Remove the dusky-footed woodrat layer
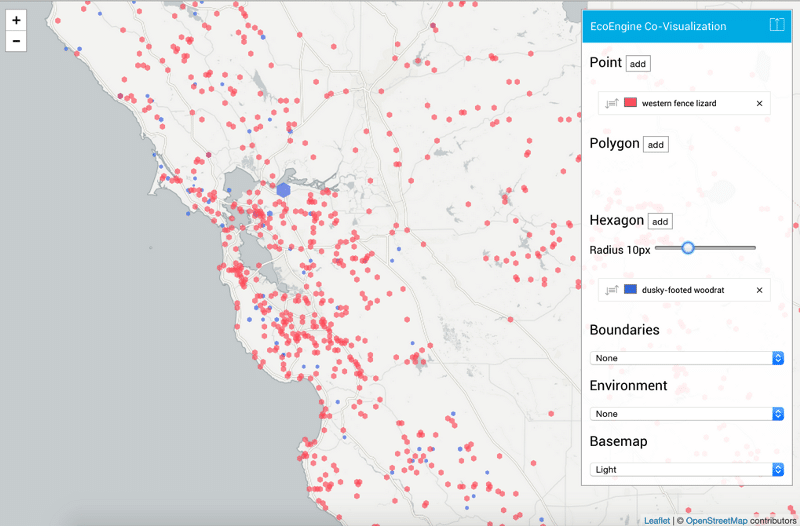800x526 pixels. pyautogui.click(x=759, y=290)
